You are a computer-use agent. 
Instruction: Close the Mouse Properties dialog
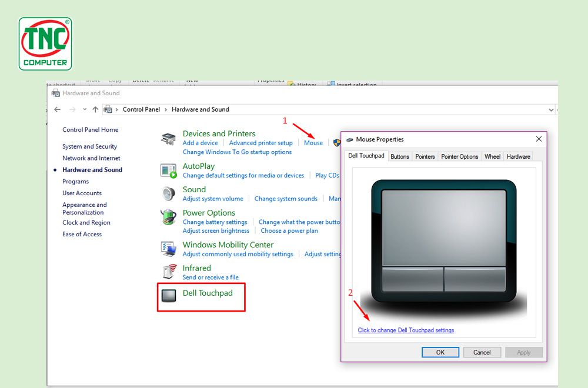coord(539,139)
